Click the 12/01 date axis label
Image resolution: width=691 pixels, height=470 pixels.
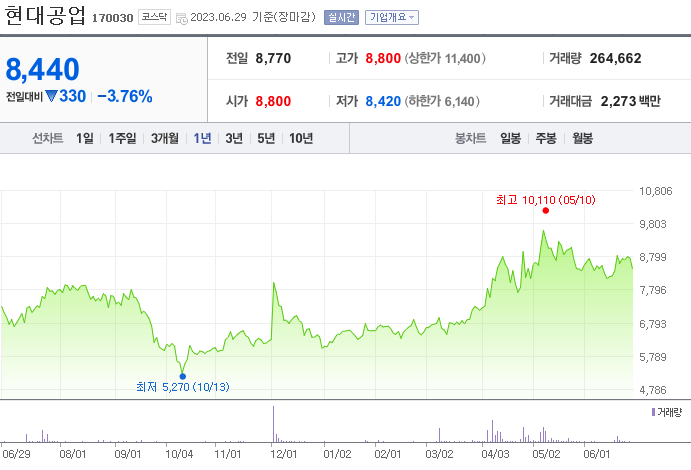tap(283, 454)
